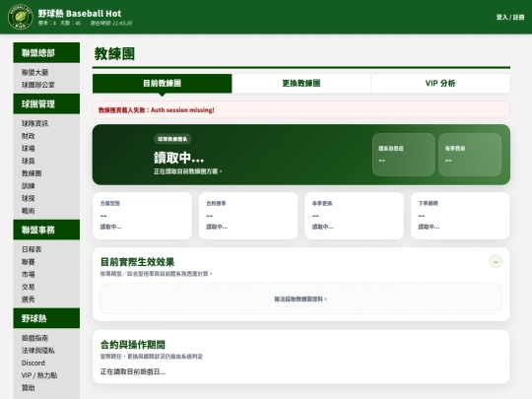This screenshot has width=532, height=399.
Task: Switch to the 更換教練團 tab
Action: pyautogui.click(x=301, y=84)
